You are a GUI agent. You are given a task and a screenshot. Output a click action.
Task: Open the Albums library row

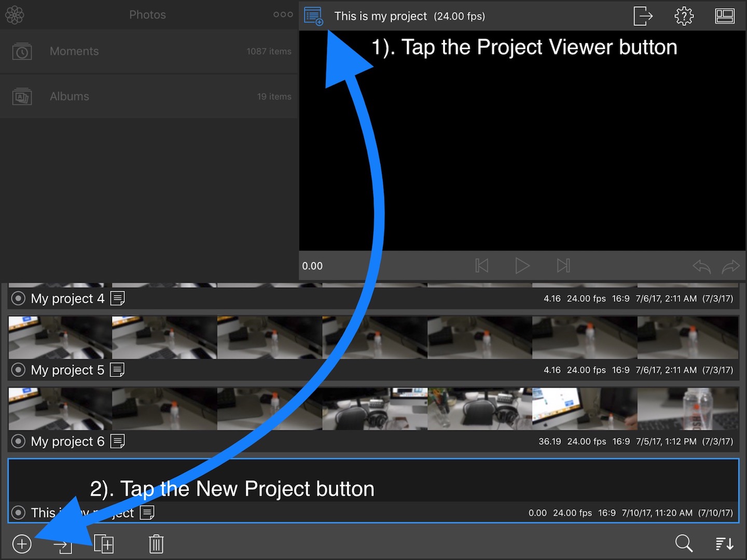click(x=149, y=96)
